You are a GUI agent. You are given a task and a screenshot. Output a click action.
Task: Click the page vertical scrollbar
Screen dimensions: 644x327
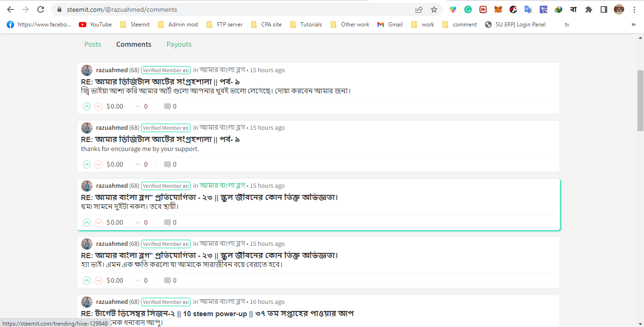point(640,100)
